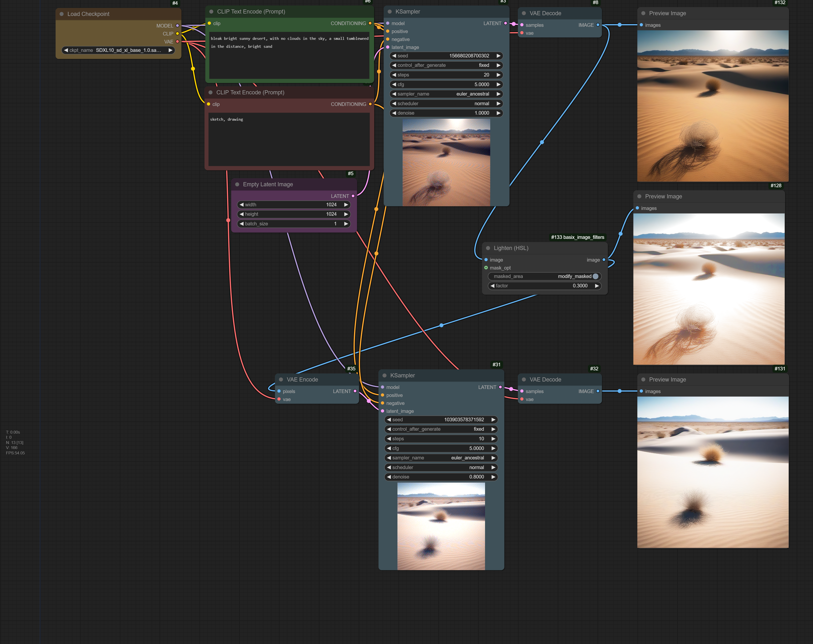
Task: Collapse the red CLIP Text Encode node dot
Action: (210, 92)
